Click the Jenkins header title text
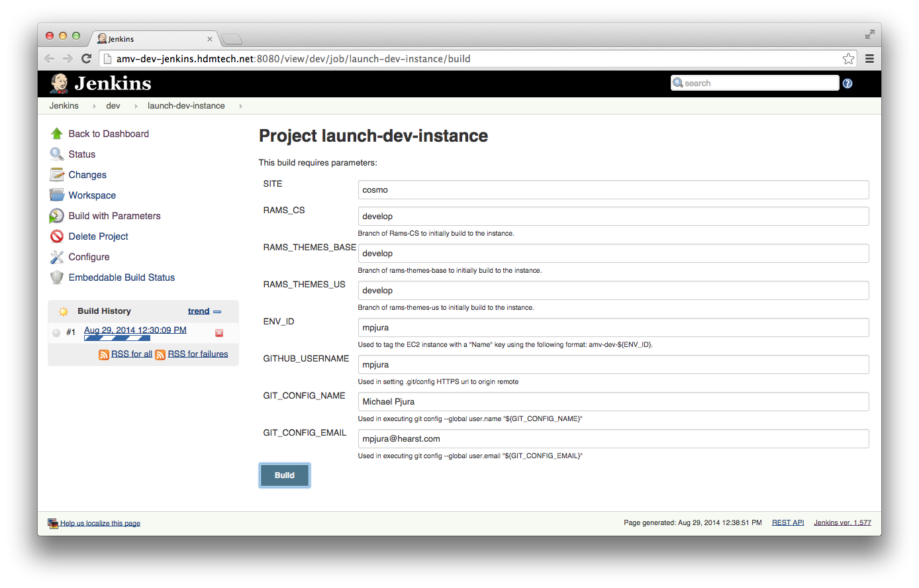The width and height of the screenshot is (919, 588). [113, 83]
